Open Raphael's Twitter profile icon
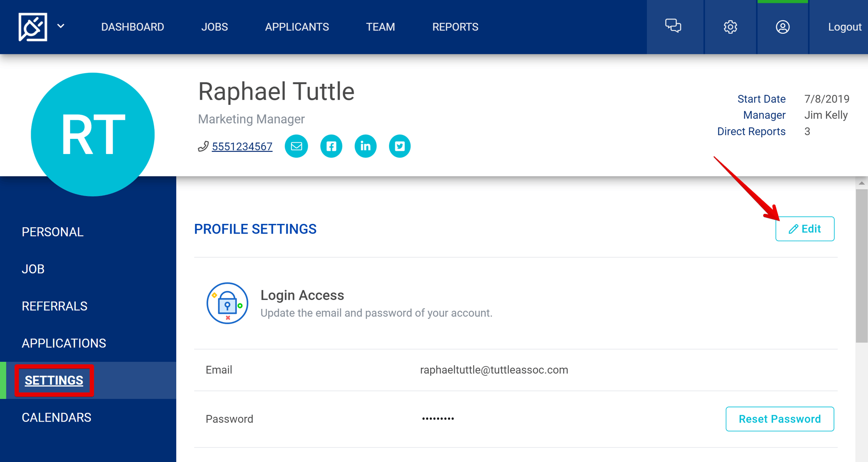 pos(400,146)
